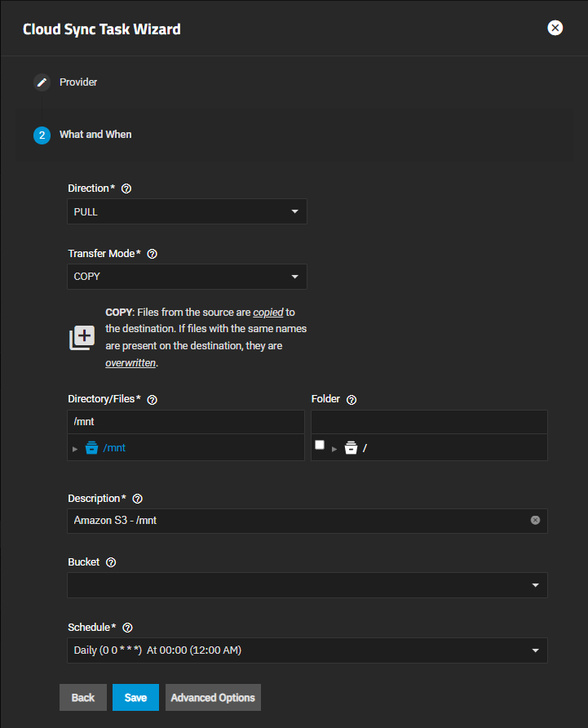Open the Direction dropdown showing PULL

click(187, 211)
